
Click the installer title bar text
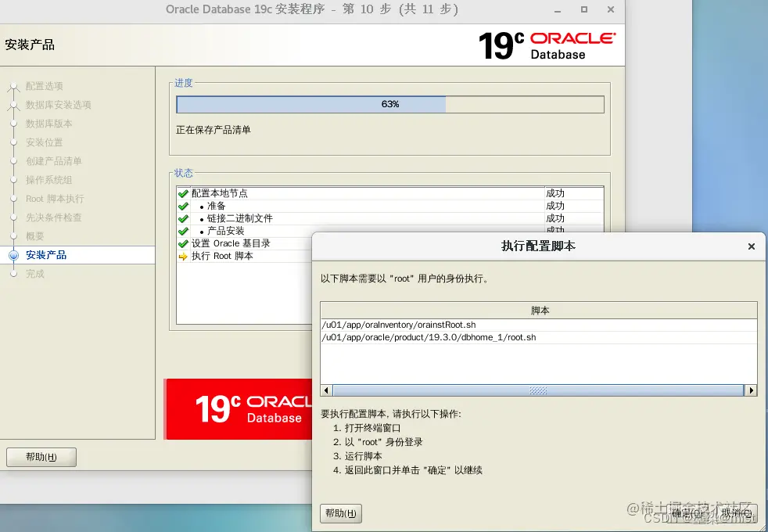312,9
